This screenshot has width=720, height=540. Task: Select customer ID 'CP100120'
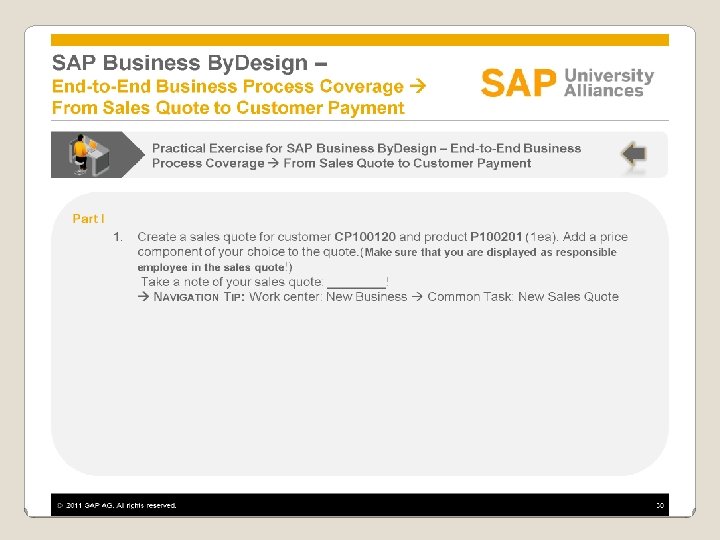tap(365, 237)
